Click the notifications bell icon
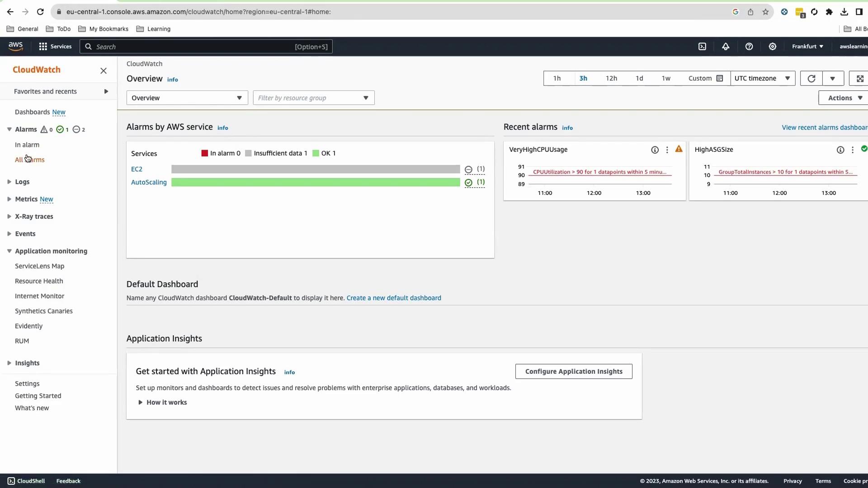This screenshot has height=488, width=868. click(726, 47)
